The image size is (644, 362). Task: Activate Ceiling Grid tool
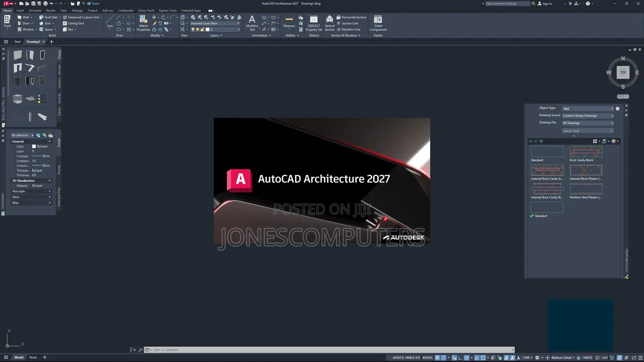click(73, 23)
